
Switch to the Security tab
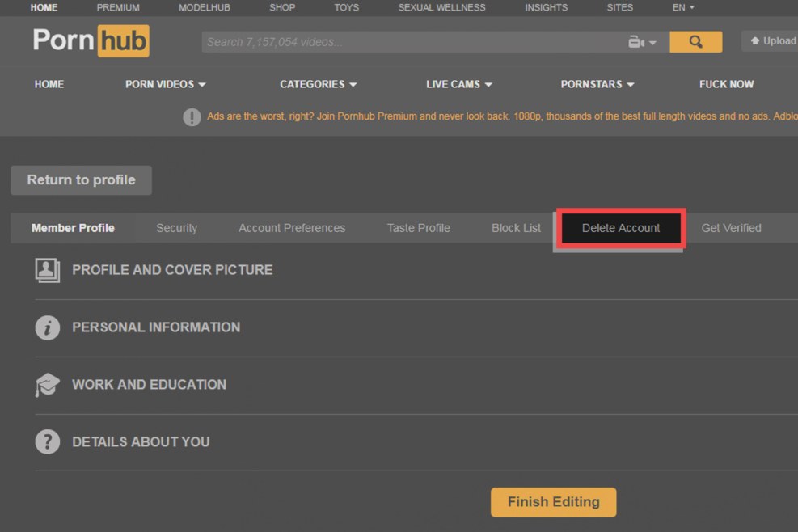pyautogui.click(x=176, y=228)
